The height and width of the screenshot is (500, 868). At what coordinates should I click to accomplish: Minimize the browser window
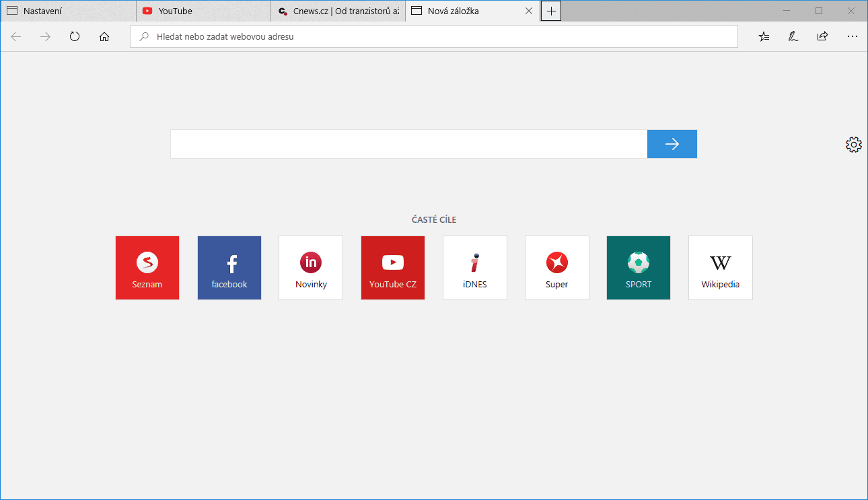coord(787,11)
